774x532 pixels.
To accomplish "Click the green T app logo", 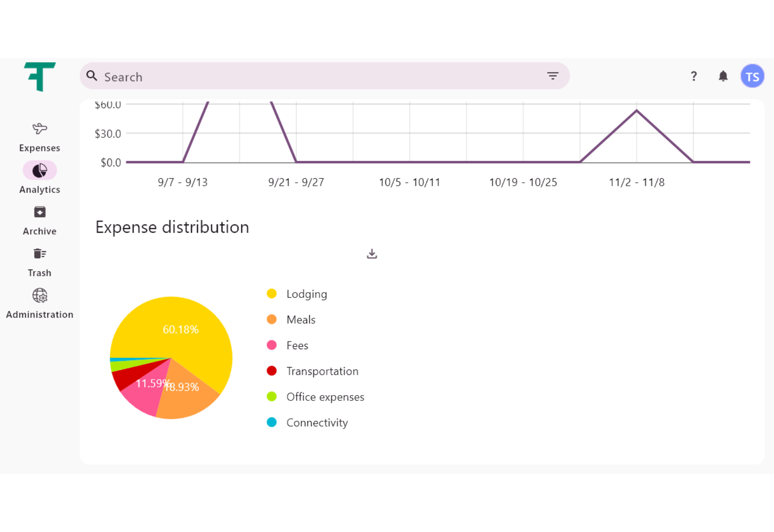I will point(40,76).
